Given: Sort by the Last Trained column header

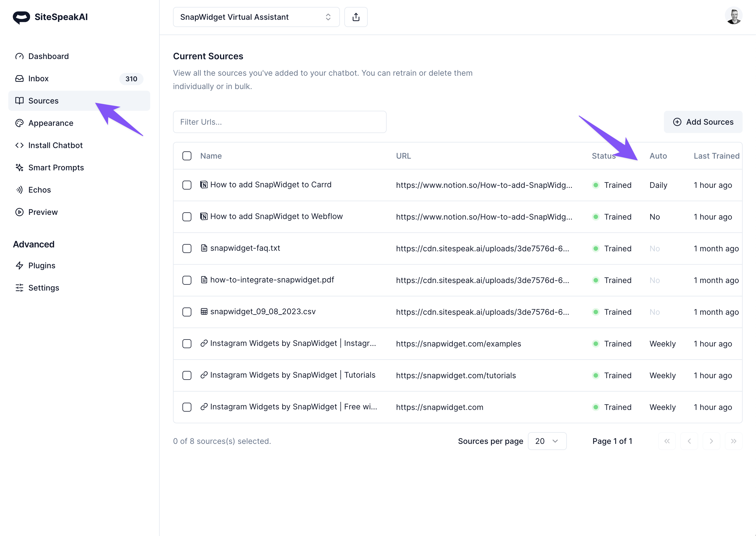Looking at the screenshot, I should [x=716, y=156].
